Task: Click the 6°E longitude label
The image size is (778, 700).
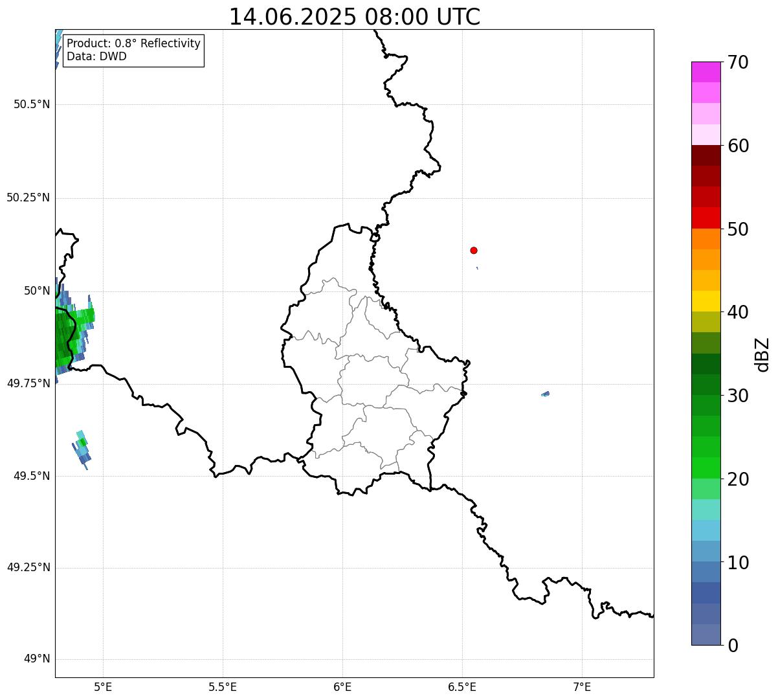Action: tap(342, 687)
